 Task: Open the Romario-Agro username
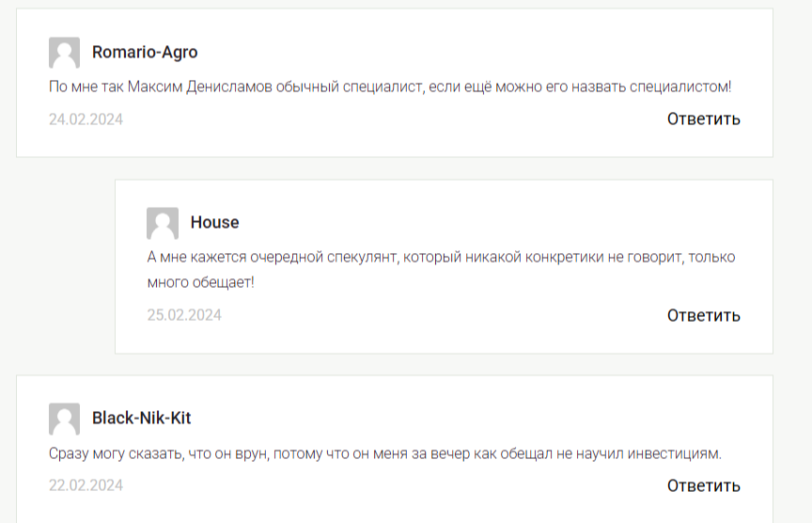pos(145,53)
